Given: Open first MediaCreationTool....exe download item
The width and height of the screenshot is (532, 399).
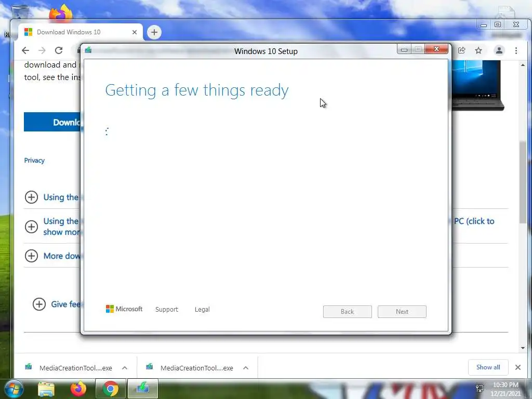Looking at the screenshot, I should coord(69,368).
